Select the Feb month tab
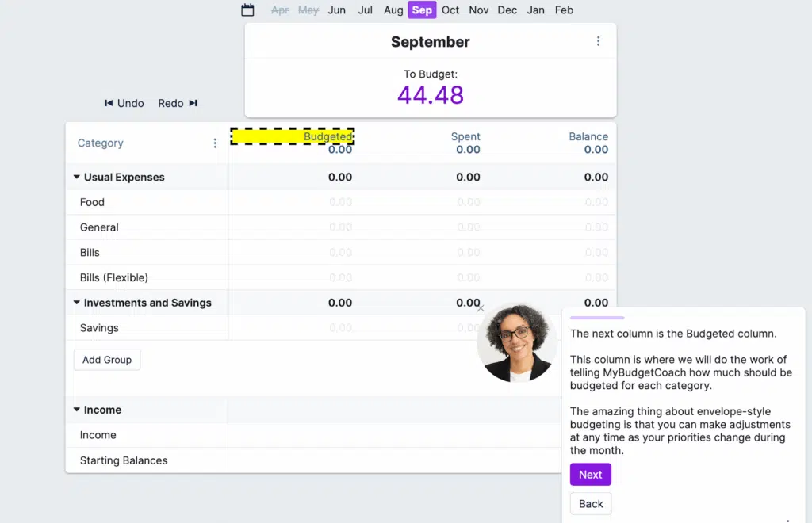This screenshot has height=523, width=812. click(x=564, y=10)
